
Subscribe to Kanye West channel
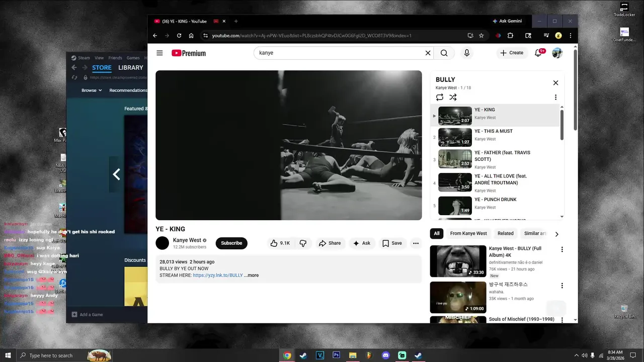click(x=231, y=243)
